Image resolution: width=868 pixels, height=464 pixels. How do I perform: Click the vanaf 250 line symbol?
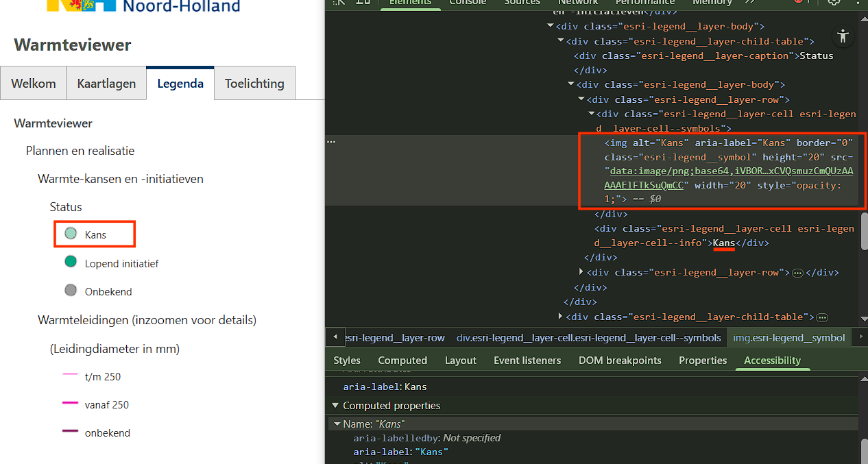coord(71,404)
